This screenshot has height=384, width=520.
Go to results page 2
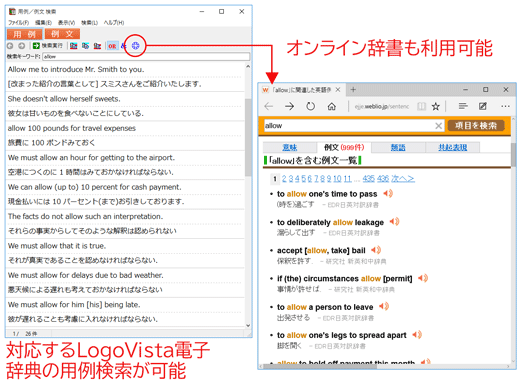click(x=284, y=179)
